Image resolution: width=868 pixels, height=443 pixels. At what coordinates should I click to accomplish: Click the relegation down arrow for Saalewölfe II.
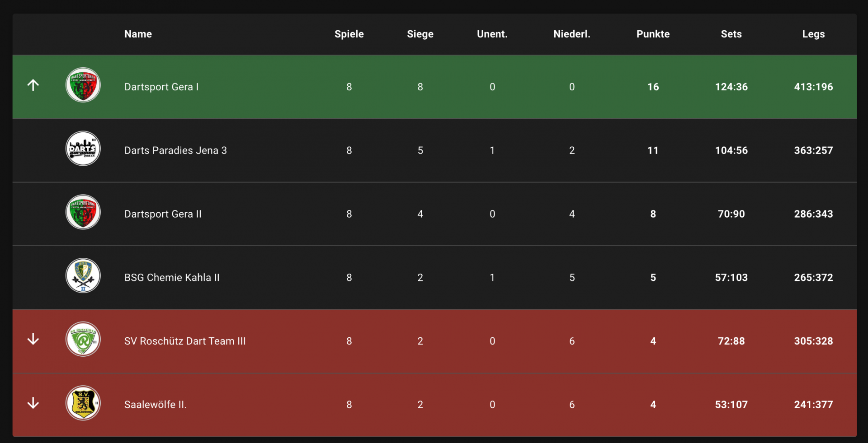[33, 403]
